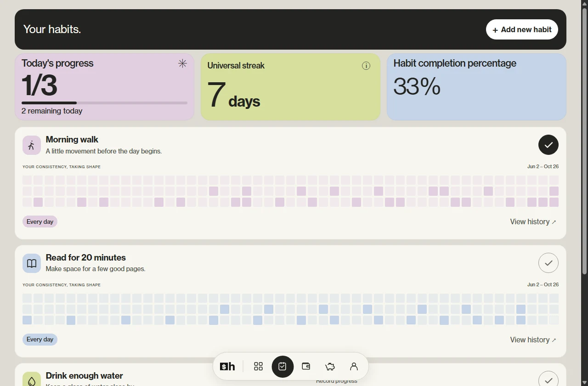Click the page vertical scrollbar
The height and width of the screenshot is (386, 588).
pyautogui.click(x=584, y=141)
